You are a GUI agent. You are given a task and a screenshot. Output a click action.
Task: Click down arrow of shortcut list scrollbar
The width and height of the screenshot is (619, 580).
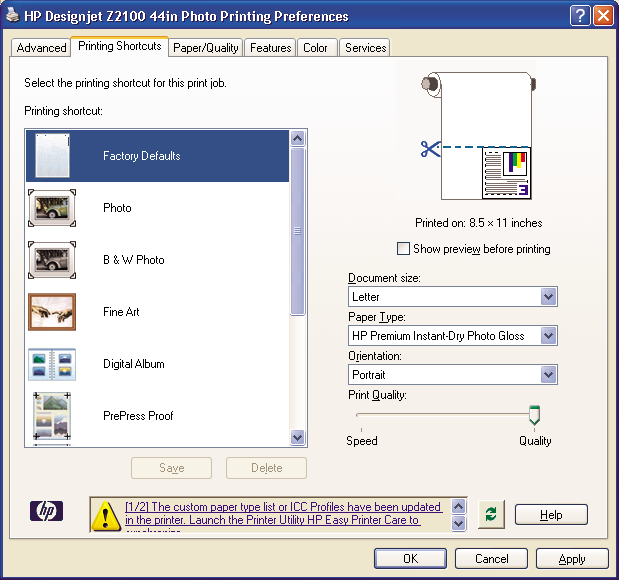(x=297, y=437)
